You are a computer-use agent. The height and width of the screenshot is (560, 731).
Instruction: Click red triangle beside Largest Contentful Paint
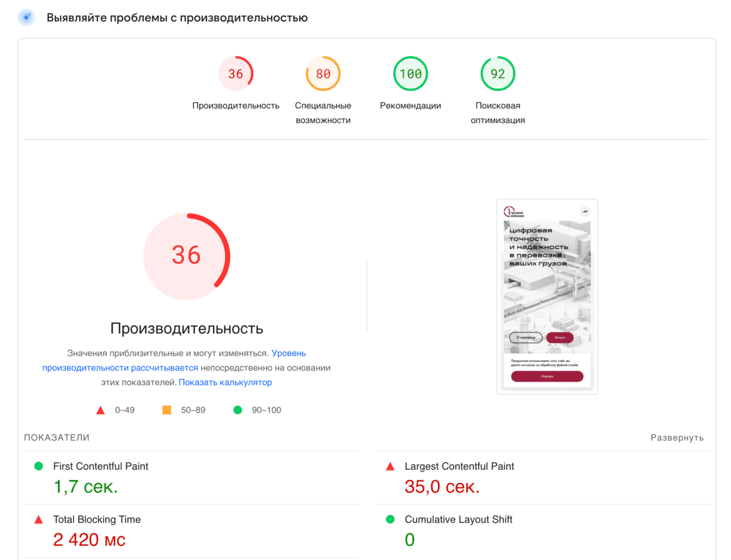point(390,467)
